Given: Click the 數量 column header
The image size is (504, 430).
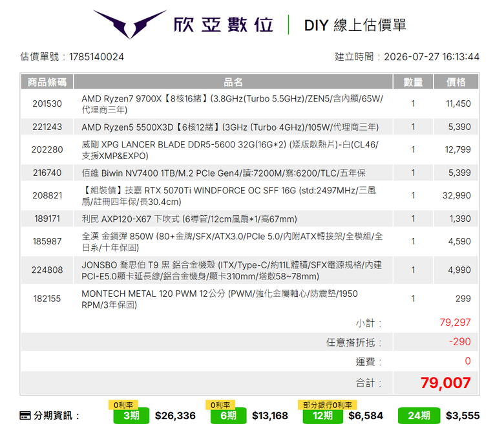Looking at the screenshot, I should click(413, 81).
